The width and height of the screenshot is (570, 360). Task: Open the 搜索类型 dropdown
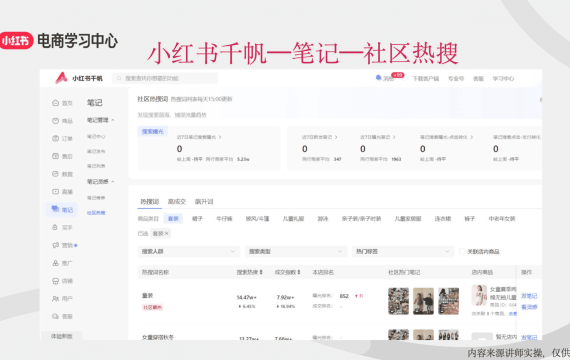296,251
